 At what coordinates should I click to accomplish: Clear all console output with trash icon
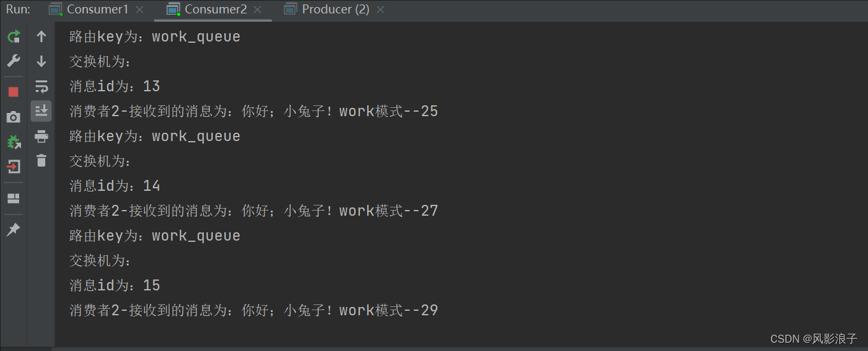point(41,160)
